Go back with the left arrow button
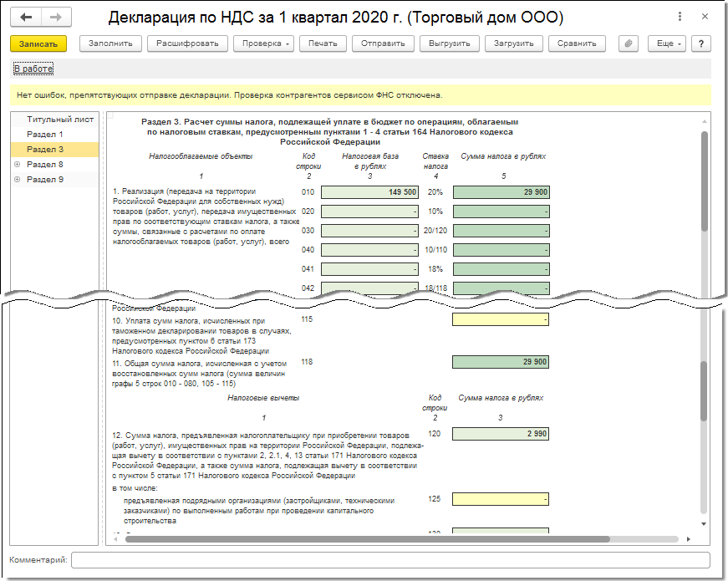728x581 pixels. 26,18
